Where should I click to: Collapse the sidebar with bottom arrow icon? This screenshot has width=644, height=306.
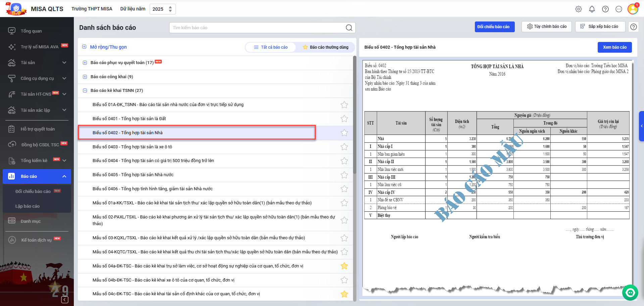point(65,300)
